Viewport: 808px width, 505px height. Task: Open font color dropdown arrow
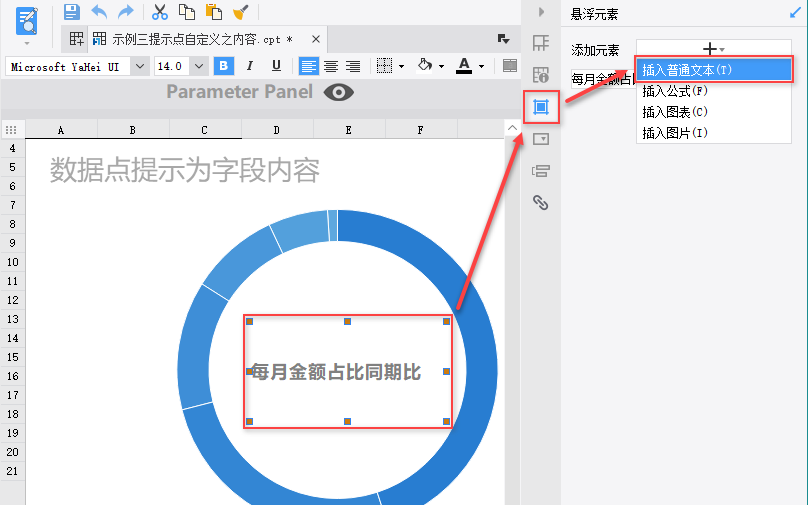(x=481, y=66)
